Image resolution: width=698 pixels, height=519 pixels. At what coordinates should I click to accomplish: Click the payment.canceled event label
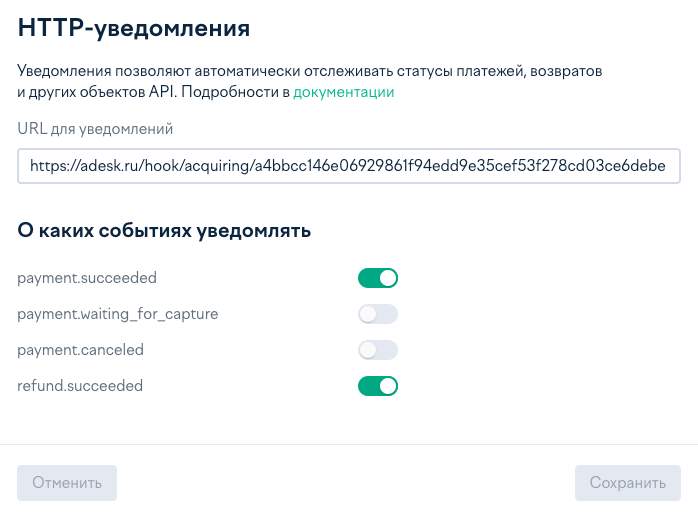pyautogui.click(x=80, y=350)
